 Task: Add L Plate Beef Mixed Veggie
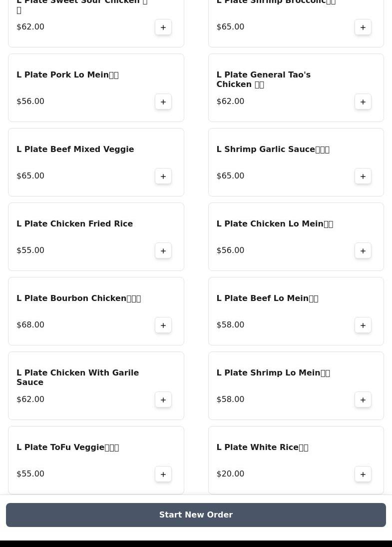163,176
